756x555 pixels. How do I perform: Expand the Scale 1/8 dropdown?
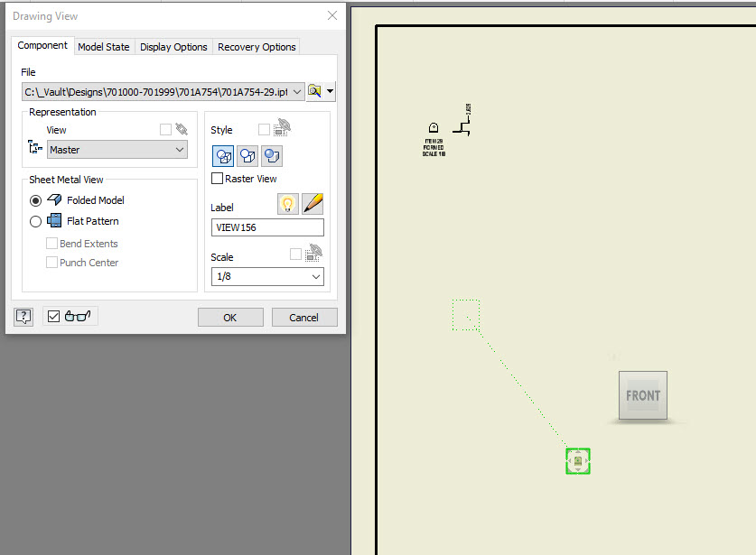click(x=316, y=276)
